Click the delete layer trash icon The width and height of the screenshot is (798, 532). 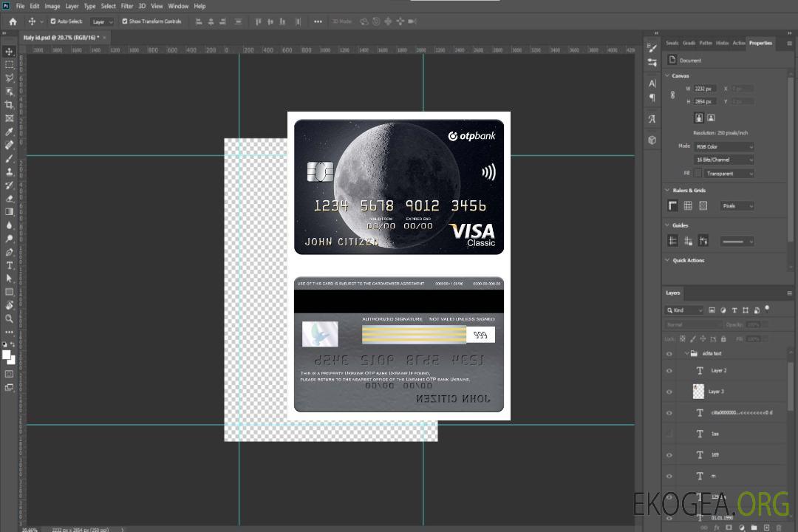[779, 528]
